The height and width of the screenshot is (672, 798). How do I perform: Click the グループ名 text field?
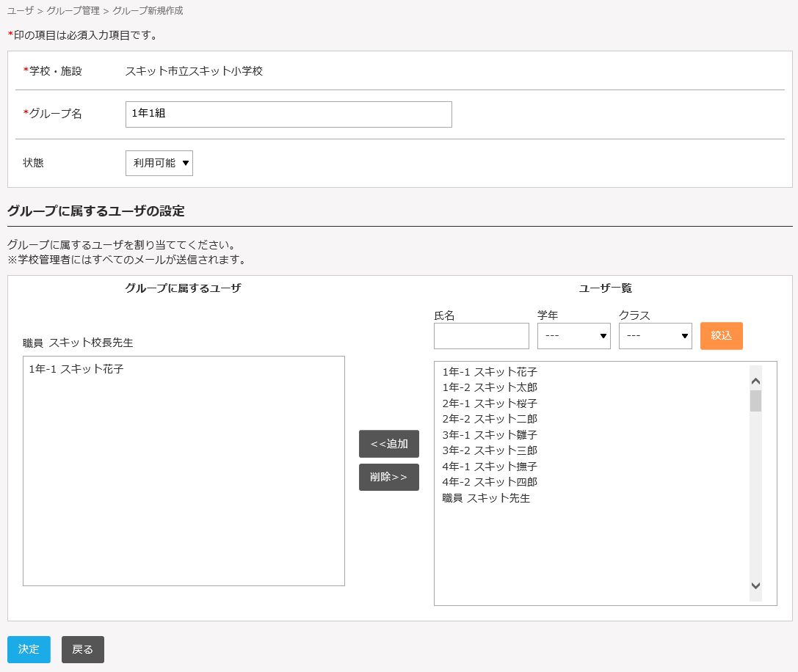[x=289, y=114]
